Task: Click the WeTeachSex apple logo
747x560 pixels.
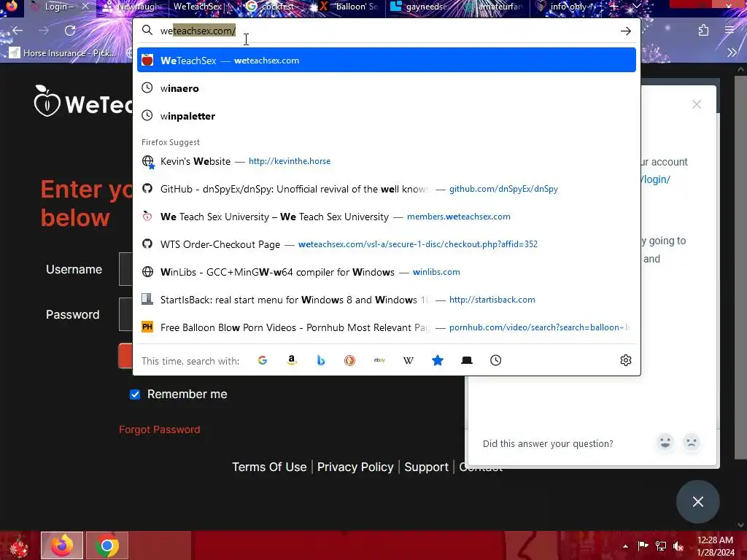Action: (x=47, y=101)
